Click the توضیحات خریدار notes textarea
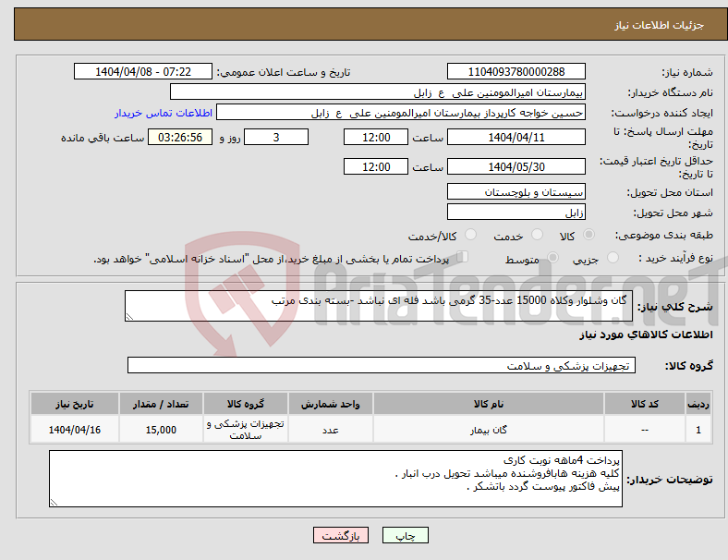Screen dimensions: 728x560 point(335,479)
